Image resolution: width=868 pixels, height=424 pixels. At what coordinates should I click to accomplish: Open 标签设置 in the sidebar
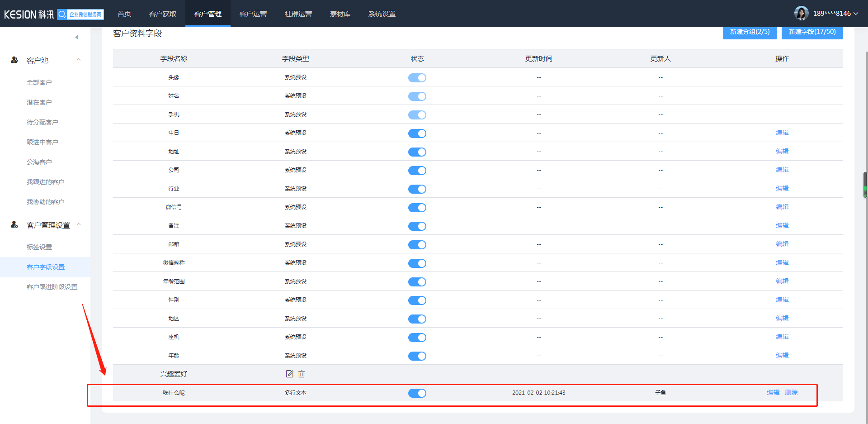tap(39, 247)
